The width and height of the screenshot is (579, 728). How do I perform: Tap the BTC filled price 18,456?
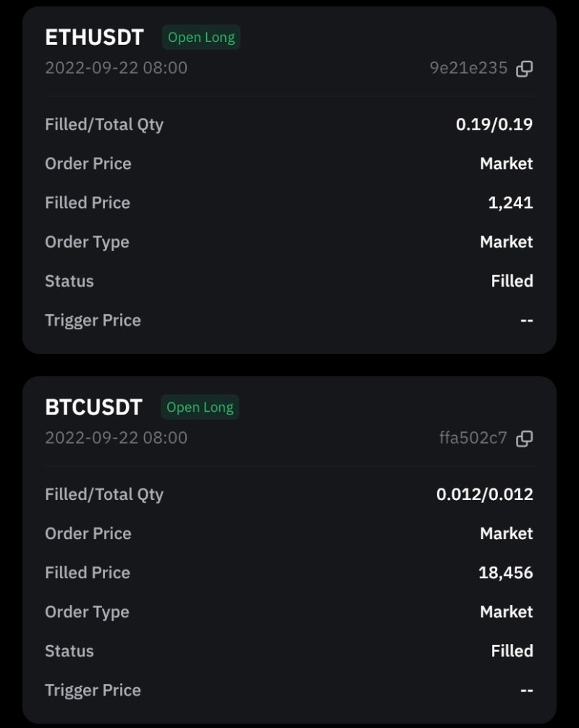pyautogui.click(x=505, y=573)
